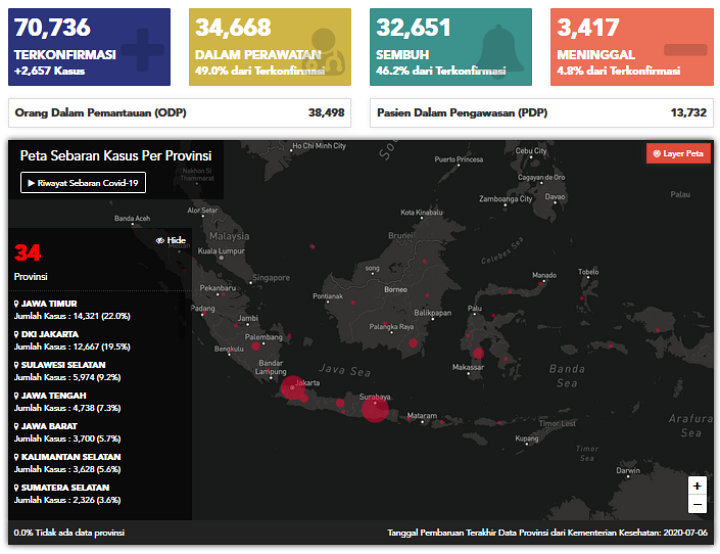Select DKI JAKARTA pin icon in list

[17, 334]
